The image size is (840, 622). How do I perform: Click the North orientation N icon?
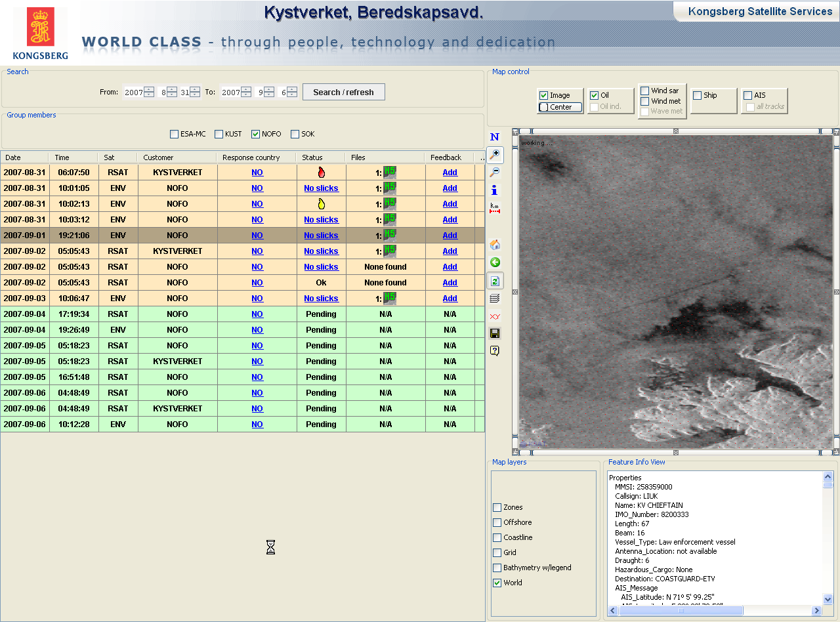click(x=495, y=137)
